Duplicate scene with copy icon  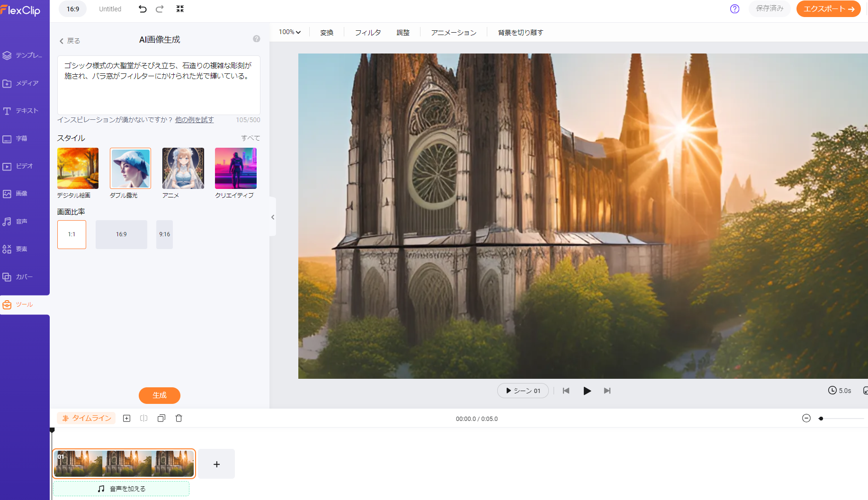[161, 418]
